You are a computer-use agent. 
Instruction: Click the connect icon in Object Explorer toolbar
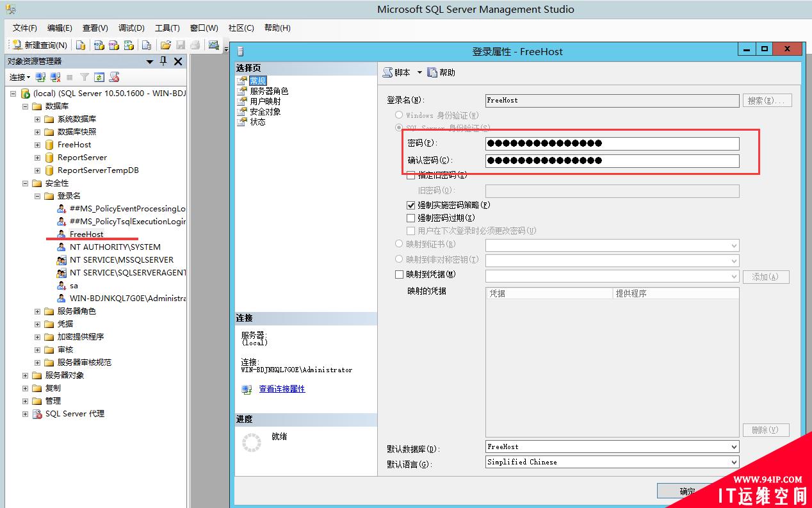pos(40,77)
